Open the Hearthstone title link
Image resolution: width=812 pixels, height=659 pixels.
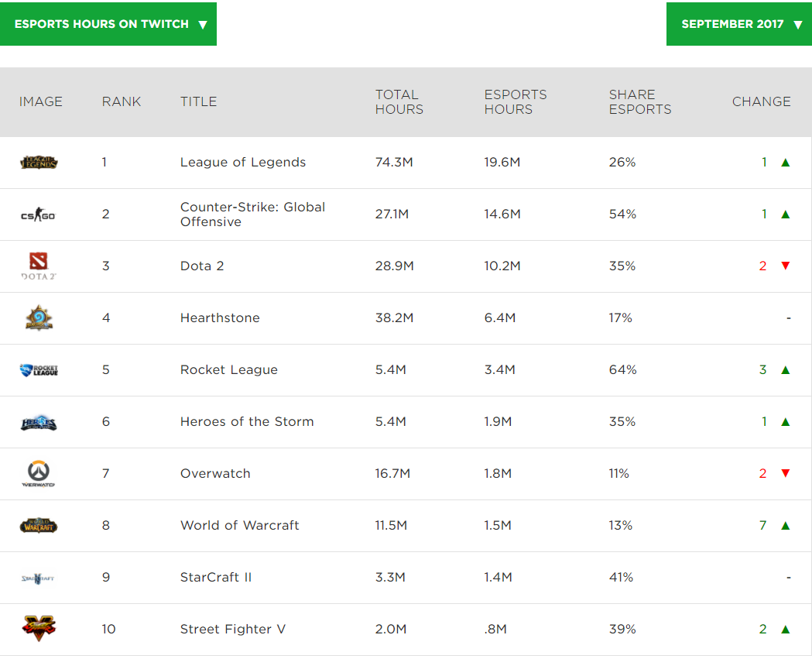click(x=220, y=318)
